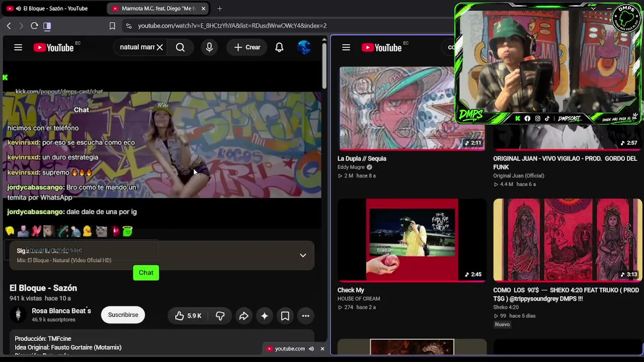Open the Rosa Blanca Beat's channel name
This screenshot has height=362, width=644.
click(61, 311)
